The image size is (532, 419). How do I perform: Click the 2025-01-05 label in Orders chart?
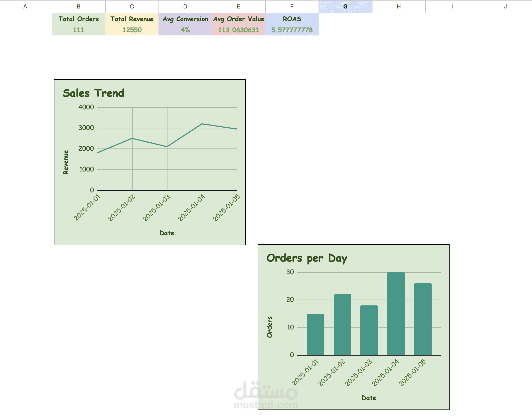pos(412,373)
